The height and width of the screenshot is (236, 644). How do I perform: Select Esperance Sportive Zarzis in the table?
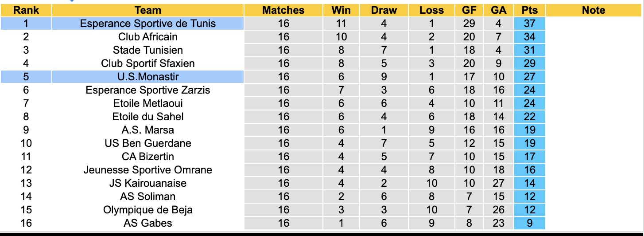point(148,90)
